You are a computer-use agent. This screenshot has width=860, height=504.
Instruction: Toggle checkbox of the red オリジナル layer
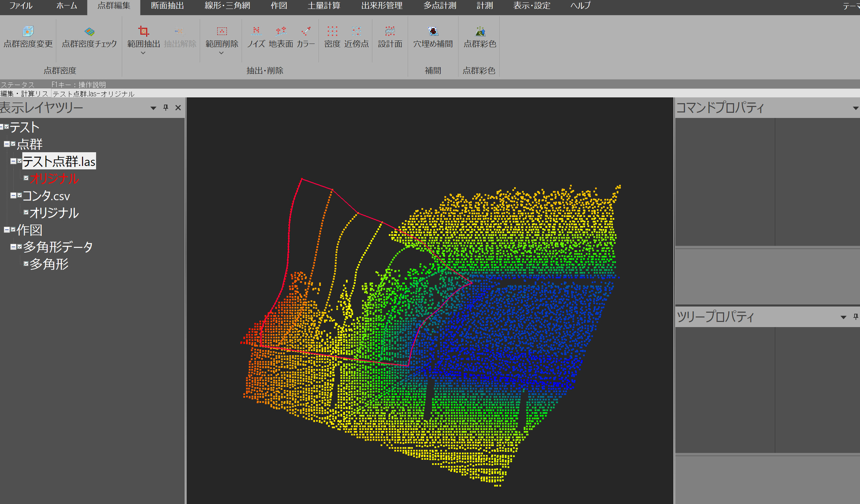(x=26, y=178)
